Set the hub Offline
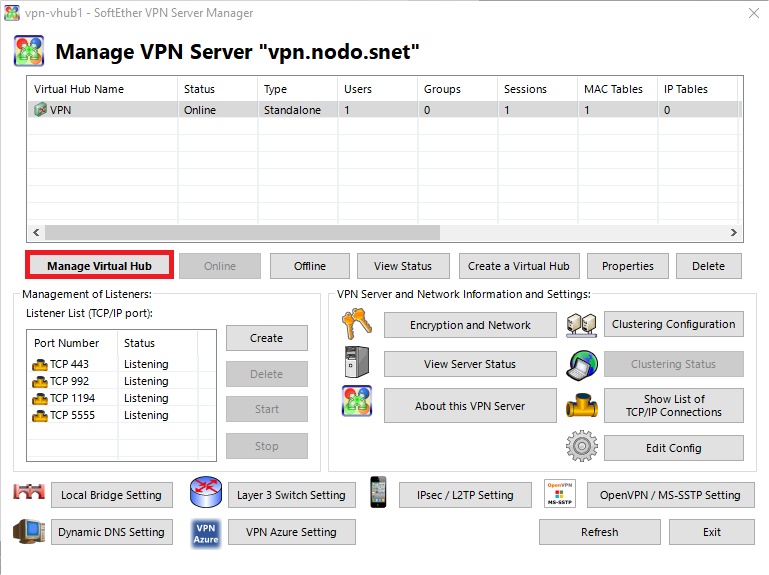The image size is (769, 575). (310, 266)
